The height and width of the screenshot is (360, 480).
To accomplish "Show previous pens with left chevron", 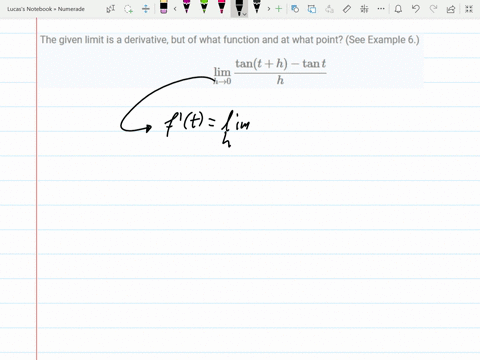I will pos(175,9).
